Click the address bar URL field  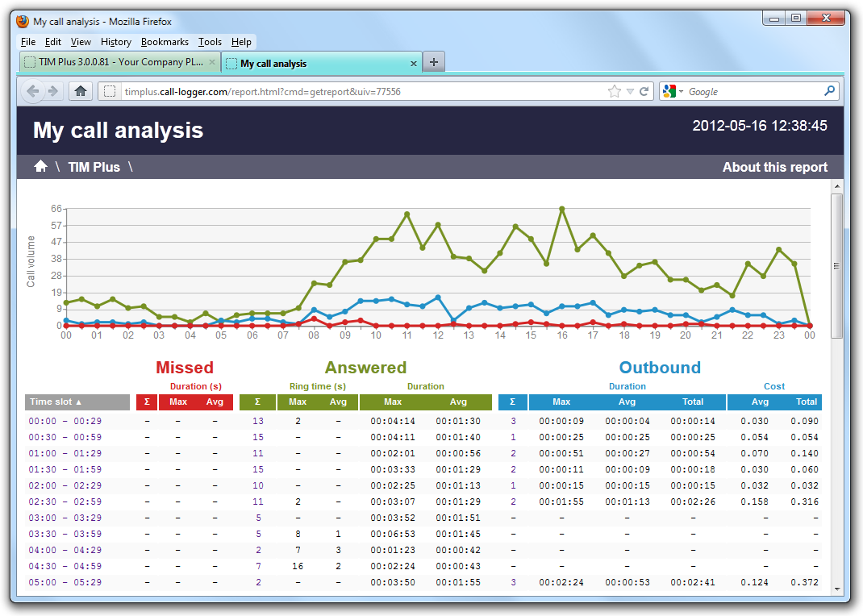[x=363, y=92]
